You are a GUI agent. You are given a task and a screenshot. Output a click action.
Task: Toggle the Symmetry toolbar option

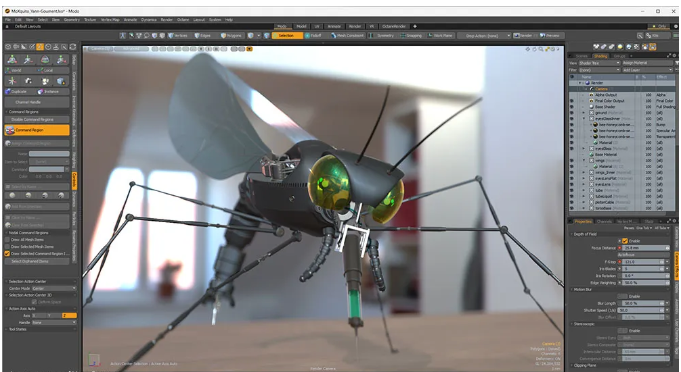click(x=381, y=36)
